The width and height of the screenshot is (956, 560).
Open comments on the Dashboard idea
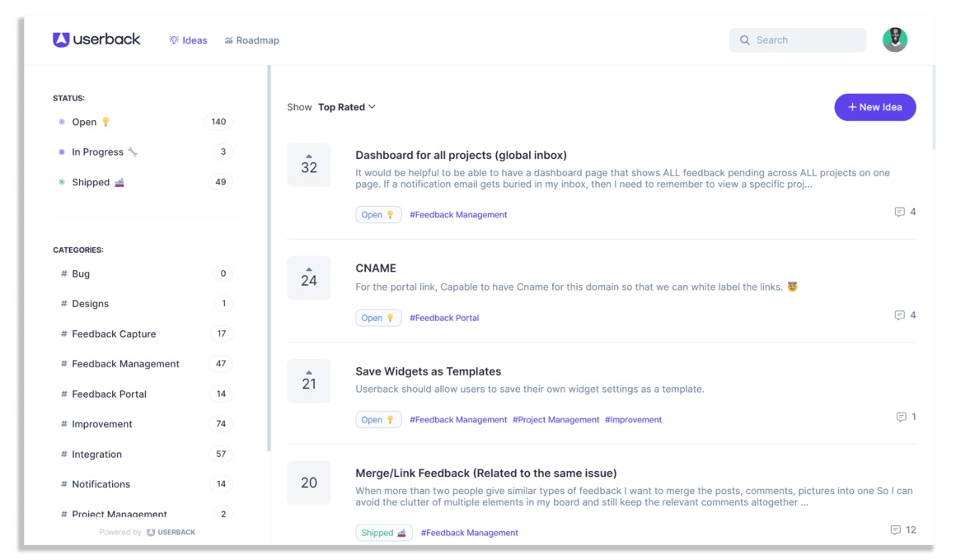click(900, 212)
